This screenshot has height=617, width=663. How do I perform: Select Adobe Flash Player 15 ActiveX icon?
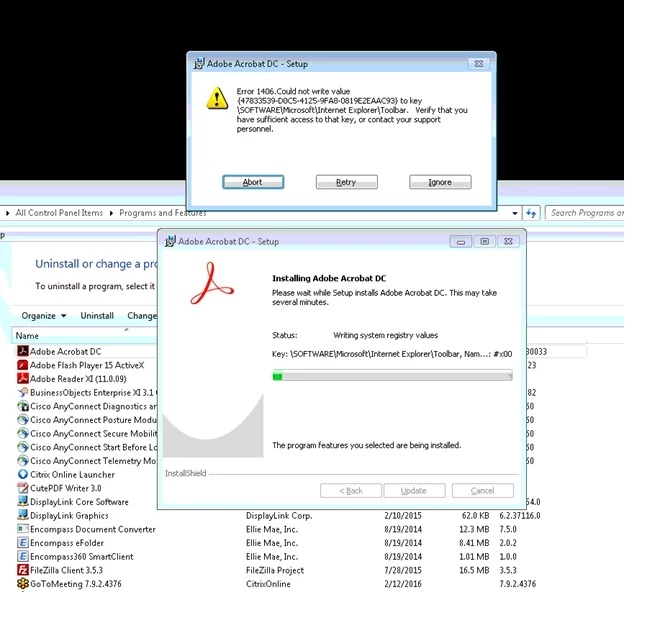(22, 365)
